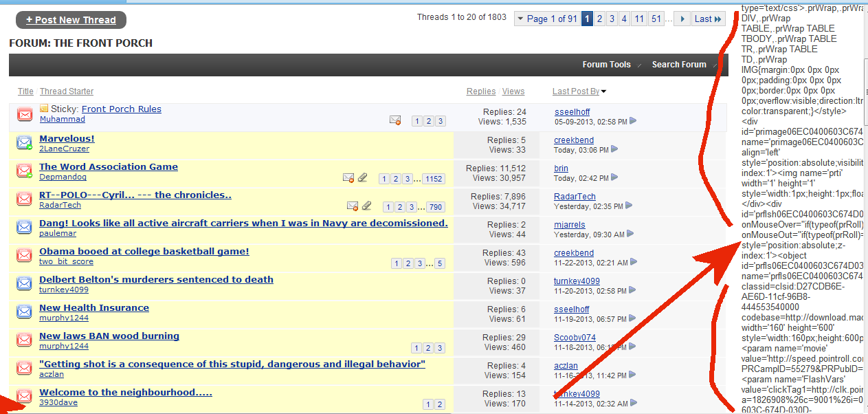The width and height of the screenshot is (868, 414).
Task: Click the red envelope icon beside Front Porch Rules
Action: pos(25,115)
